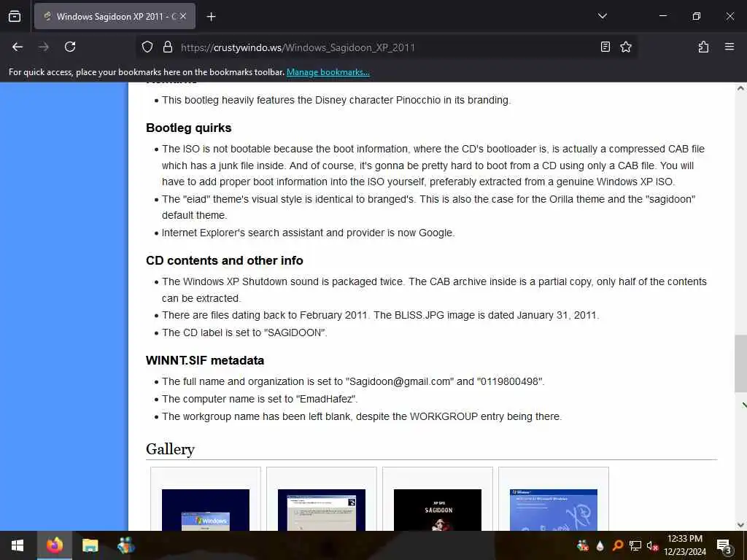Click the forward navigation arrow
747x560 pixels.
click(43, 47)
